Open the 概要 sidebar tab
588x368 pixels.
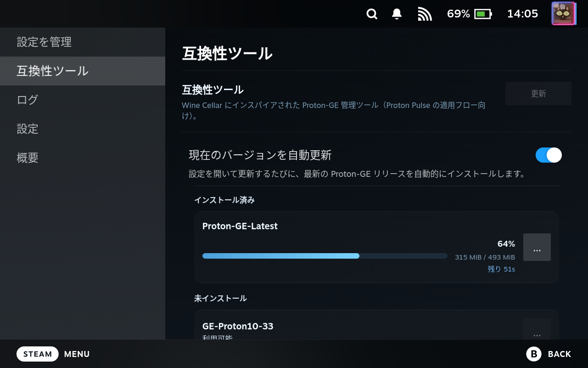(83, 158)
